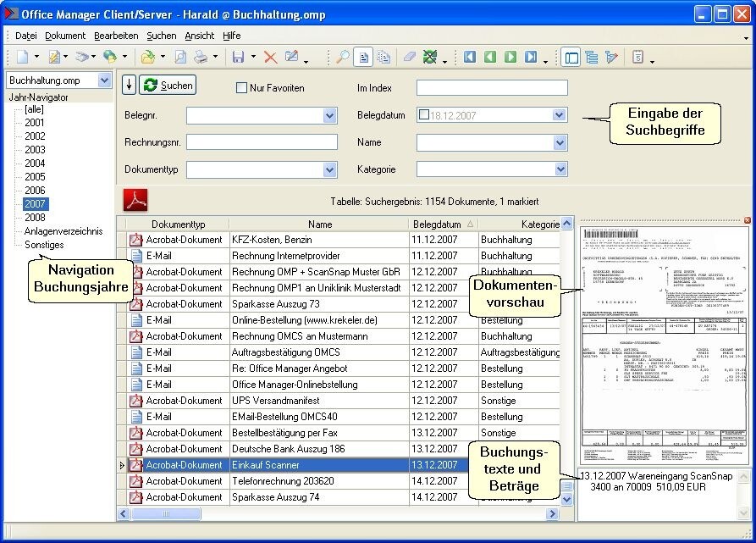Click into the Im Index field
The height and width of the screenshot is (543, 756).
pos(492,88)
